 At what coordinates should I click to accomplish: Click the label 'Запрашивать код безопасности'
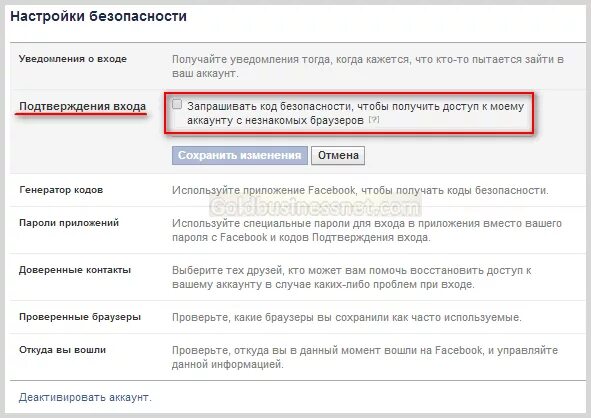[270, 107]
